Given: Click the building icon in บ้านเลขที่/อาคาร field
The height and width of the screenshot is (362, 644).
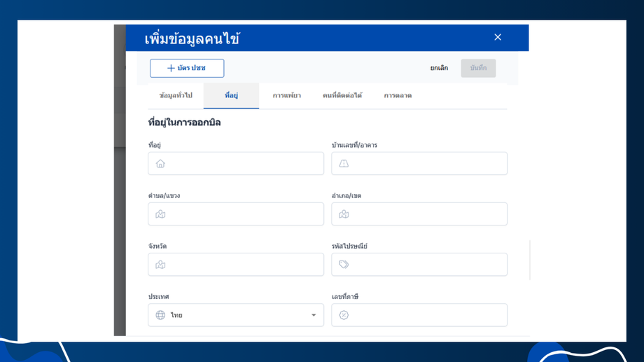Looking at the screenshot, I should [x=344, y=164].
